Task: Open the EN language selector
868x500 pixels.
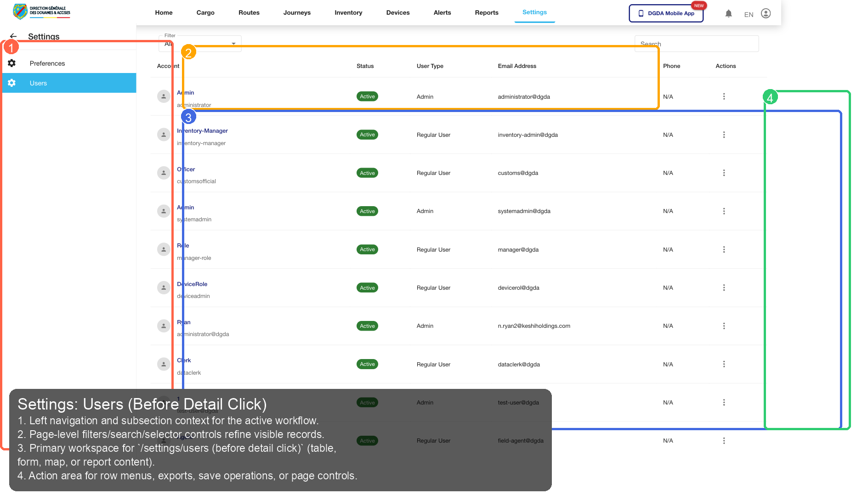Action: pos(748,14)
